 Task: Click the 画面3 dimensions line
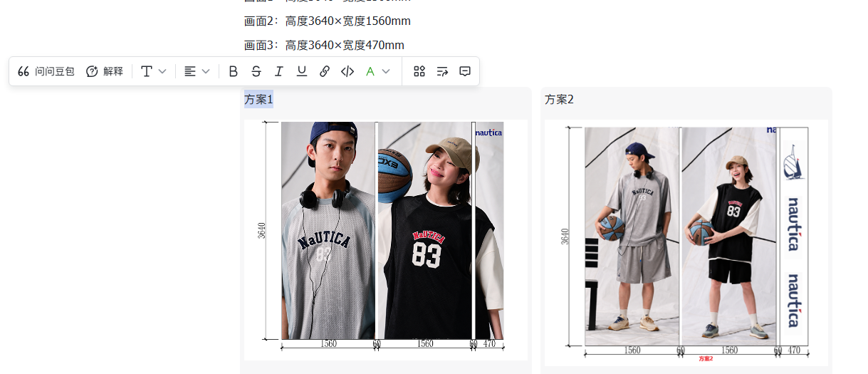point(324,45)
